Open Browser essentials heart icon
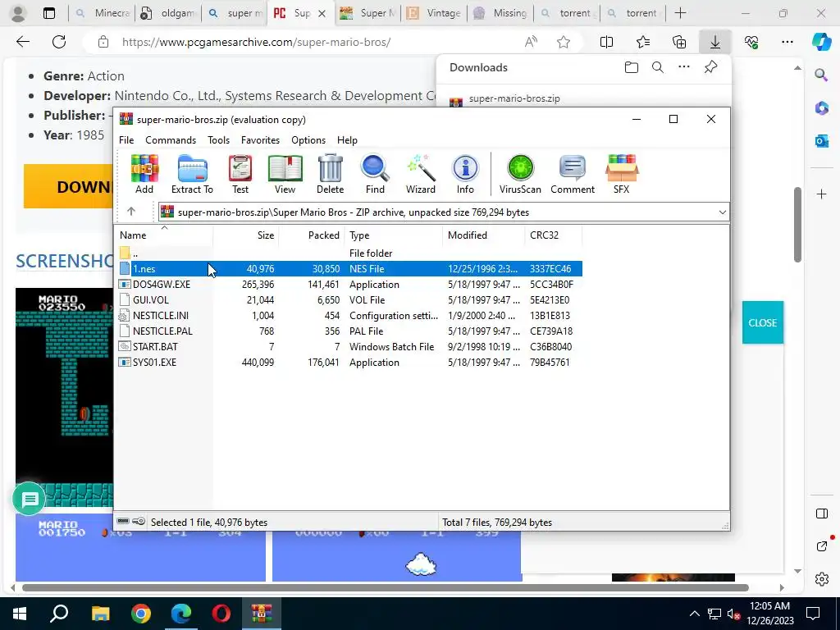The image size is (840, 630). (x=751, y=42)
